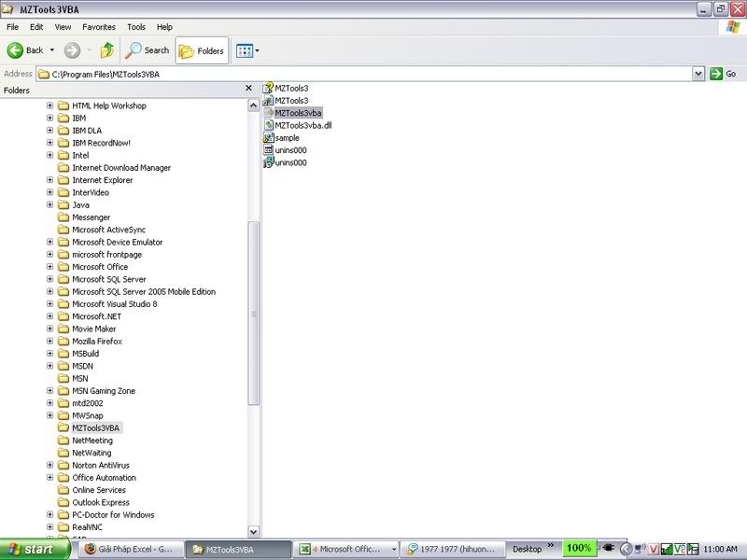
Task: Select the Online Services folder icon
Action: pos(63,489)
